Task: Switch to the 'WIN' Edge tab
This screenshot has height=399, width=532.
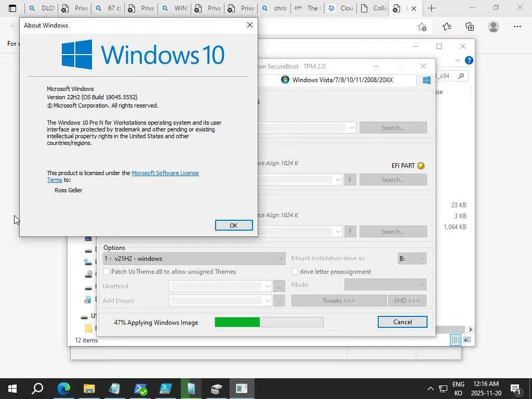Action: 176,8
